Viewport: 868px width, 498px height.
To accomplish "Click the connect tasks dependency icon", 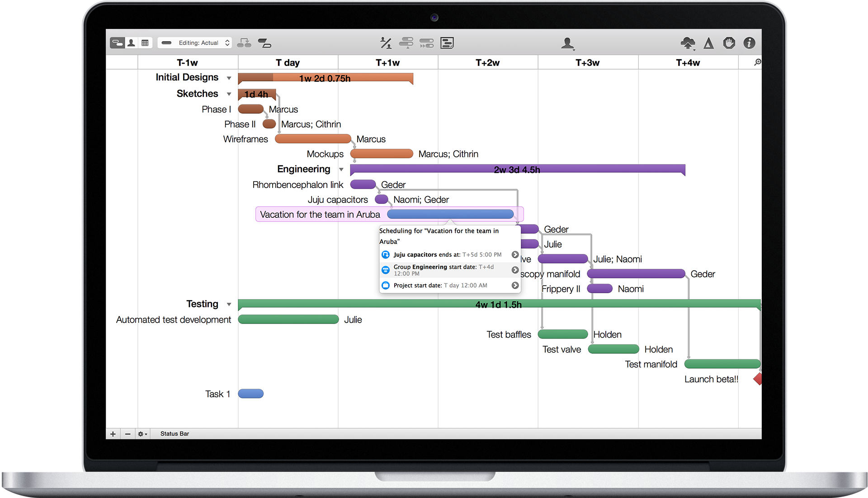I will (x=244, y=43).
